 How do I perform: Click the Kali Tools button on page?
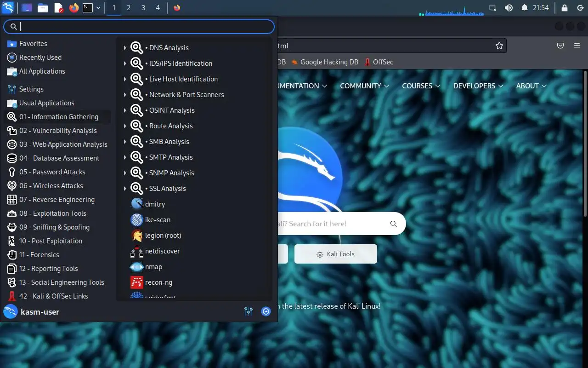tap(336, 254)
